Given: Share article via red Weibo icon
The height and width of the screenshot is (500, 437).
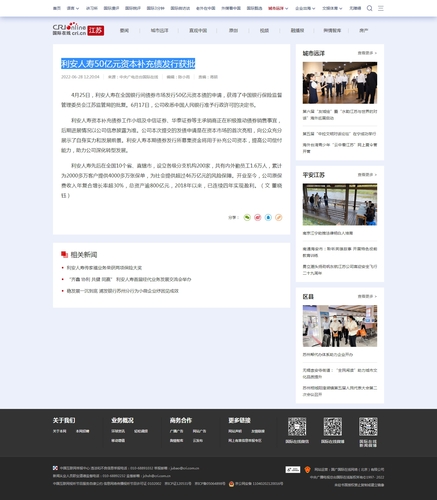Looking at the screenshot, I should (258, 217).
